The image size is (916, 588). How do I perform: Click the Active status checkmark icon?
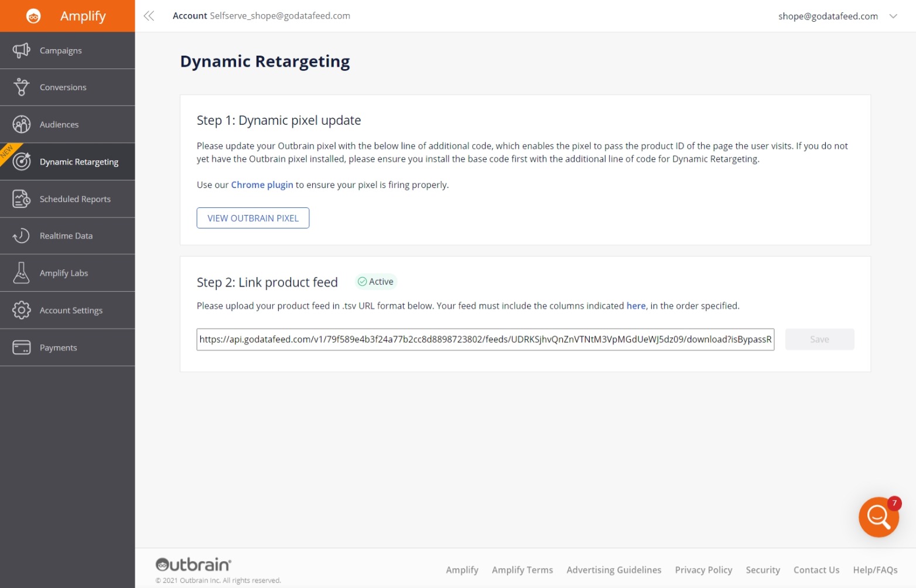(362, 282)
